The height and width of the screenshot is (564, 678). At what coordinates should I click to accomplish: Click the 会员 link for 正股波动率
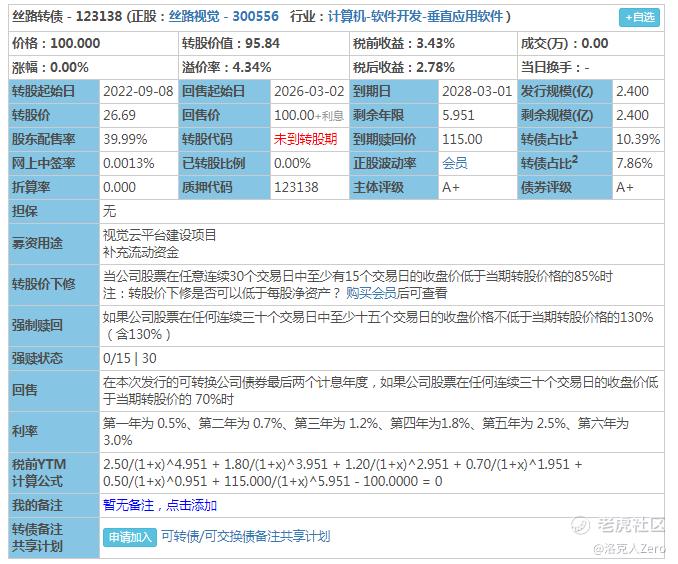(x=454, y=163)
